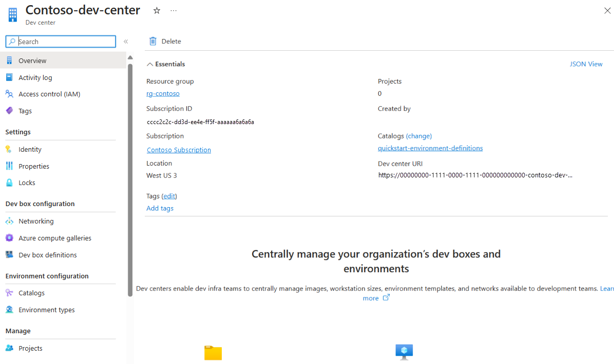This screenshot has height=364, width=614.
Task: Click the Identity key icon
Action: click(x=9, y=149)
